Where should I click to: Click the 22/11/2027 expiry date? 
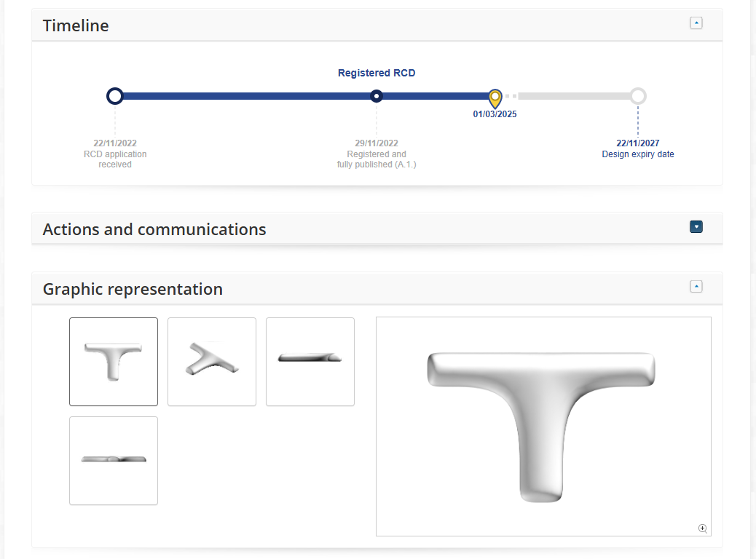(638, 143)
